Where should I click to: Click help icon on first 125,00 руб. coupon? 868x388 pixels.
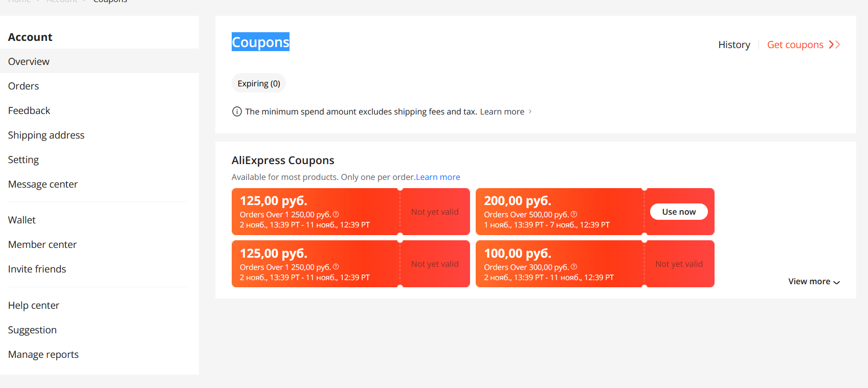point(336,214)
